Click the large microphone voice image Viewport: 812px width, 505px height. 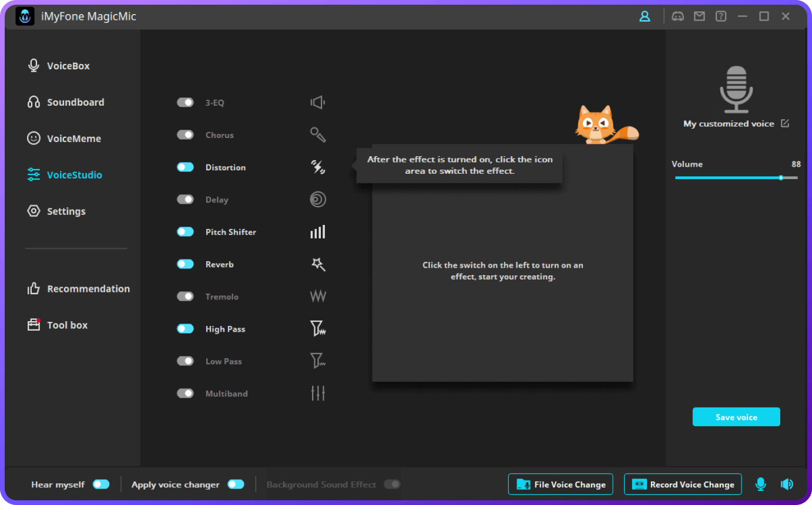(736, 89)
